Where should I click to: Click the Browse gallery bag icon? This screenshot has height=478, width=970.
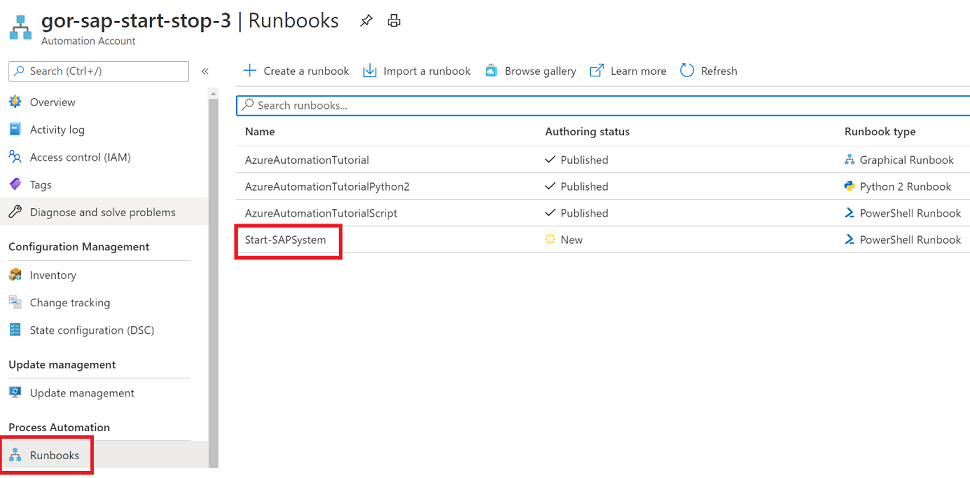[x=491, y=70]
